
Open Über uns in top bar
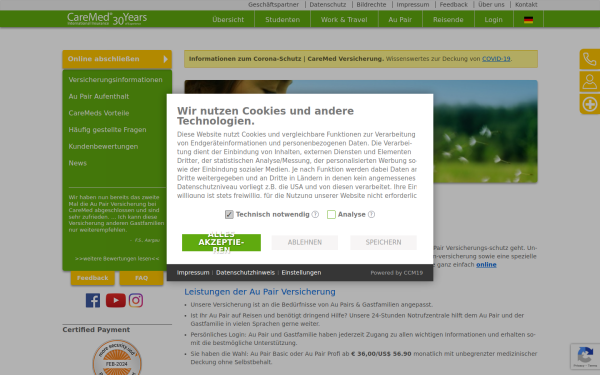(491, 5)
